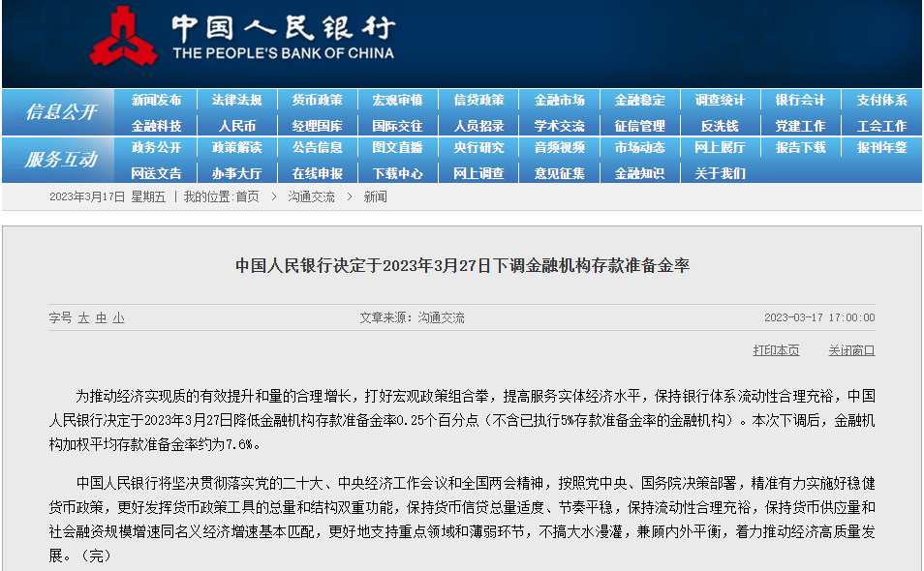Image resolution: width=924 pixels, height=571 pixels.
Task: Open 报告下载 navigation item
Action: 800,147
